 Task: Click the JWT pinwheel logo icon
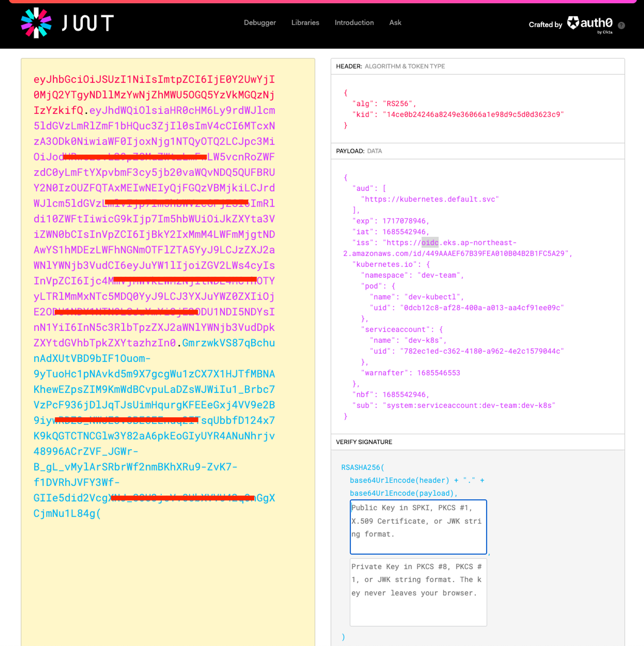[36, 23]
